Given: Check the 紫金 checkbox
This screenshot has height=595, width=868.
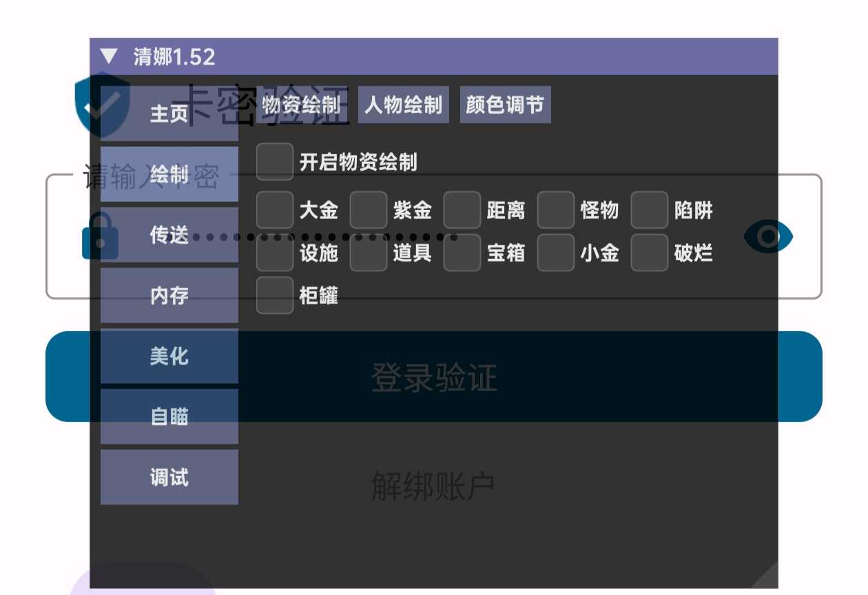Looking at the screenshot, I should [368, 210].
